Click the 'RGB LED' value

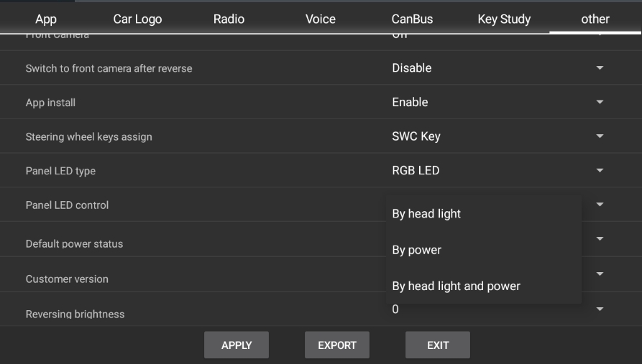coord(415,171)
